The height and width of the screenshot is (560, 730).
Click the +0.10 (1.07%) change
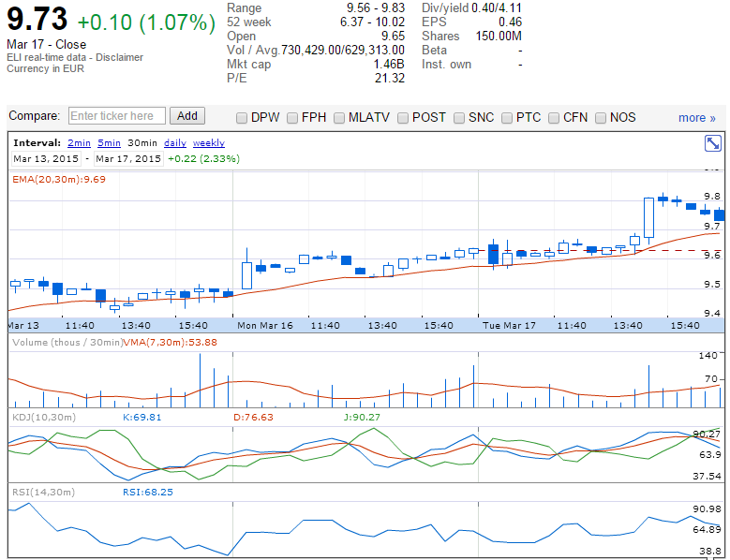pos(146,22)
